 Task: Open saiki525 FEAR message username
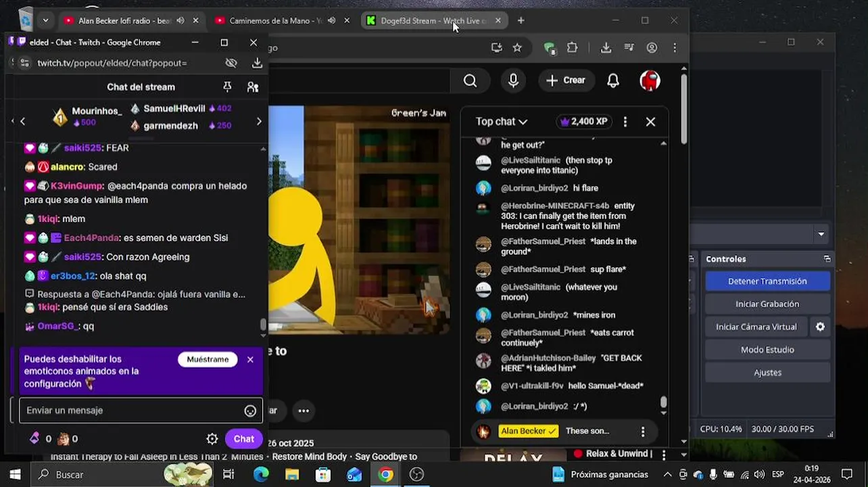[82, 147]
